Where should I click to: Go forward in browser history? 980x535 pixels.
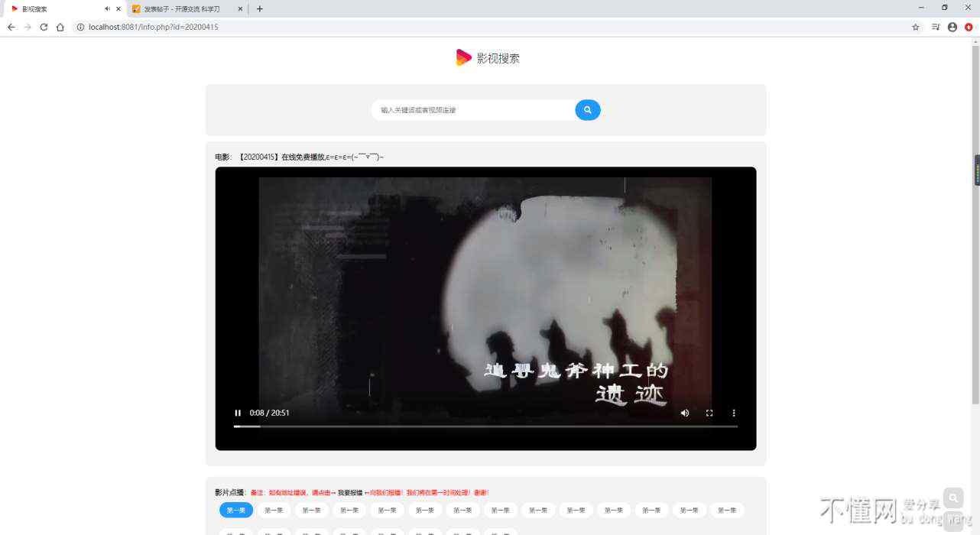28,27
